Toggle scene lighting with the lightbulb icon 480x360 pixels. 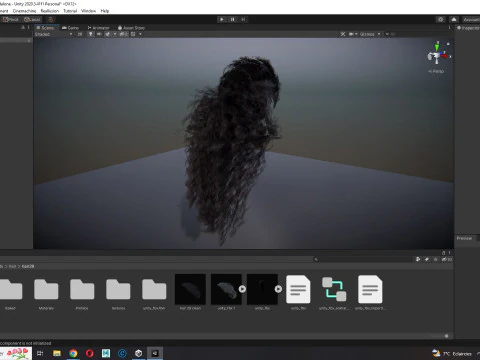90,34
